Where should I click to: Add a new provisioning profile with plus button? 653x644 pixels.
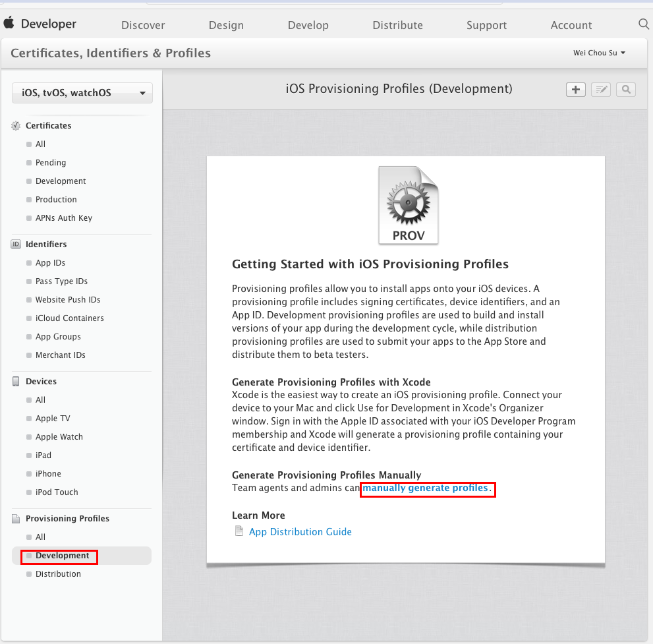(575, 90)
